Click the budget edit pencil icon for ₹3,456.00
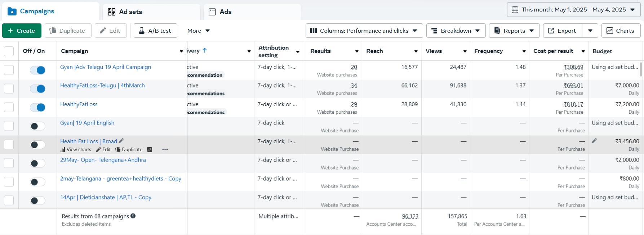This screenshot has height=235, width=644. 594,141
